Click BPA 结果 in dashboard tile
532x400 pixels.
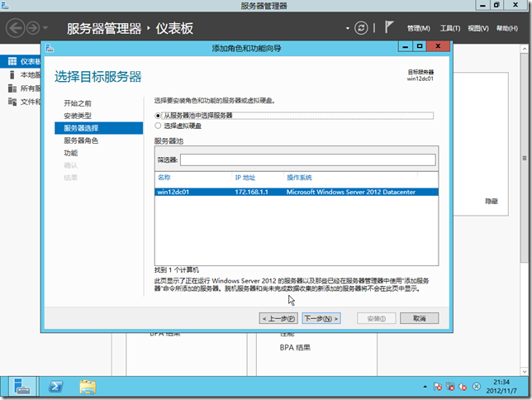coord(295,347)
